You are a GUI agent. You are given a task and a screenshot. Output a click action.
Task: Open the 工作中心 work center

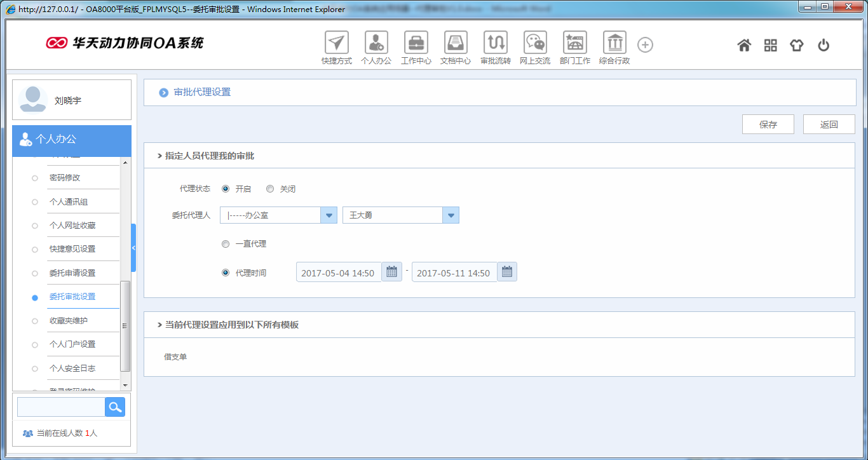click(416, 44)
